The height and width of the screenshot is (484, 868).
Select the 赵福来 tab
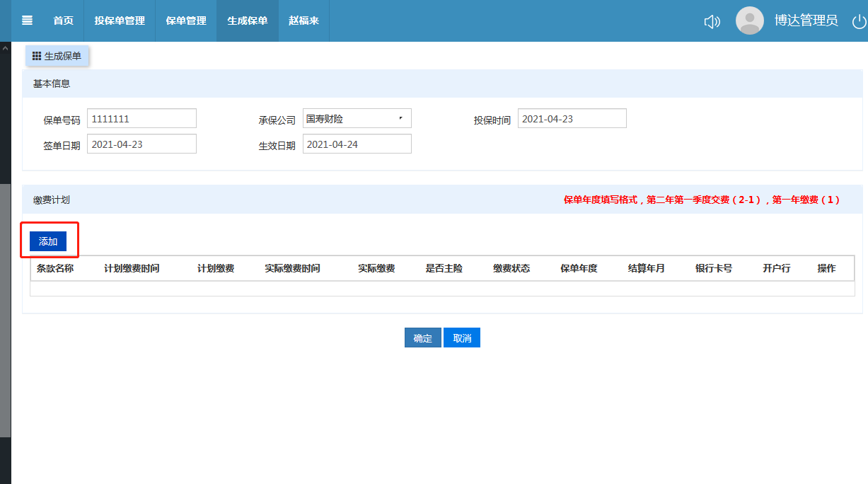pos(303,21)
